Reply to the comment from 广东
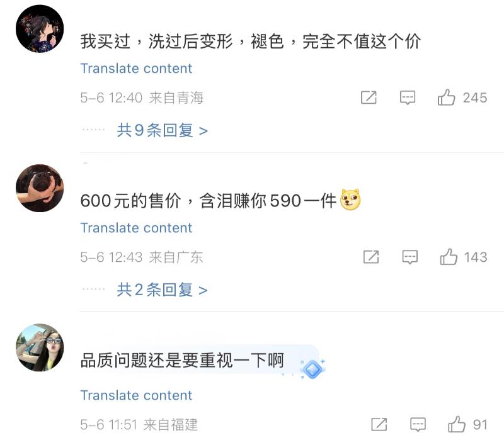 tap(410, 257)
